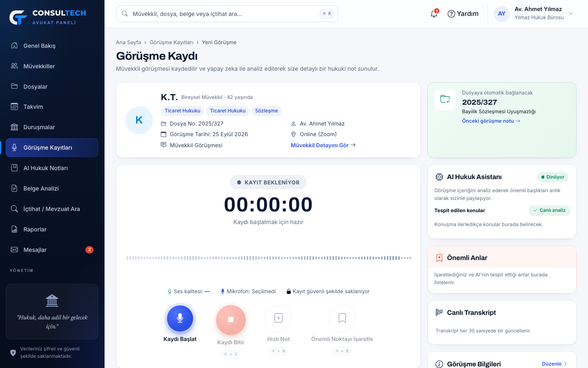Open Düzenle for Görüşme Bilgileri

tap(555, 364)
